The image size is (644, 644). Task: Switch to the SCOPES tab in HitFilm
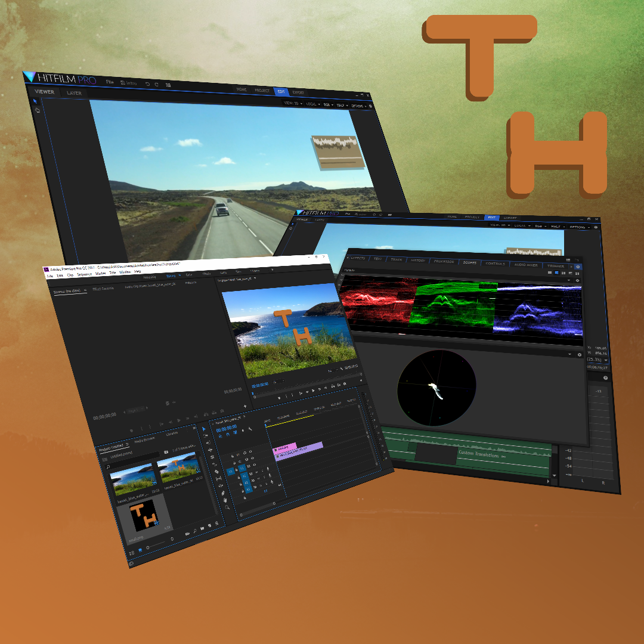(470, 261)
